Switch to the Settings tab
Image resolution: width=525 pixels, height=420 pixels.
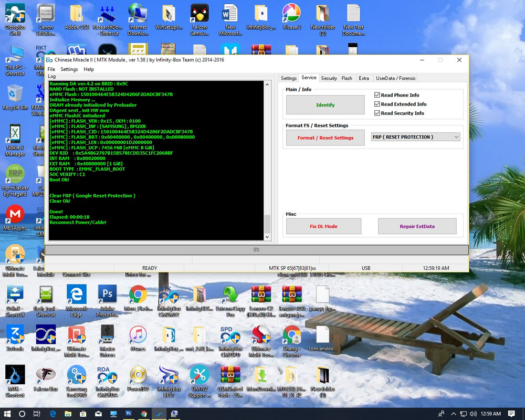tap(289, 78)
